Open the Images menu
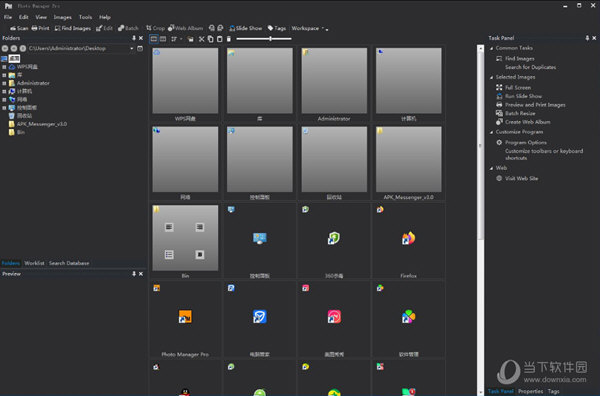 (x=62, y=17)
